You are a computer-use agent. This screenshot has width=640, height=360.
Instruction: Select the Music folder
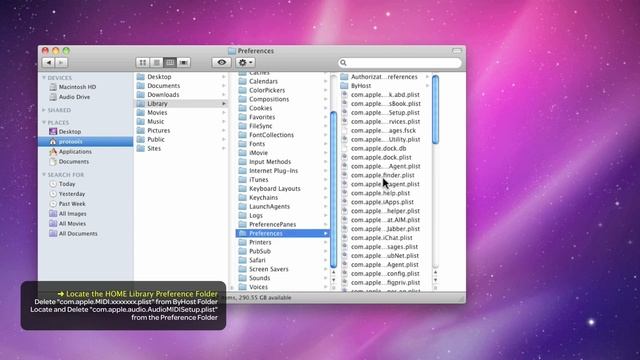(x=181, y=122)
